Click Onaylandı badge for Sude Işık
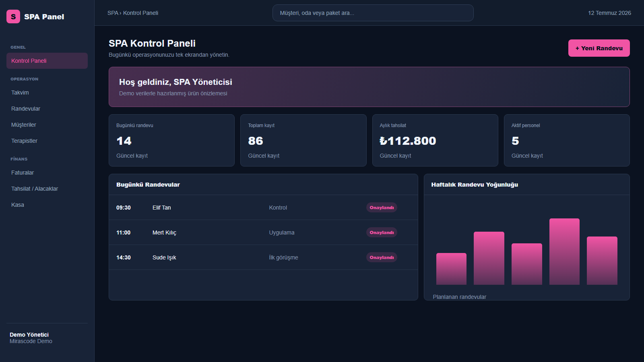Screen dimensions: 644x362 pos(382,257)
